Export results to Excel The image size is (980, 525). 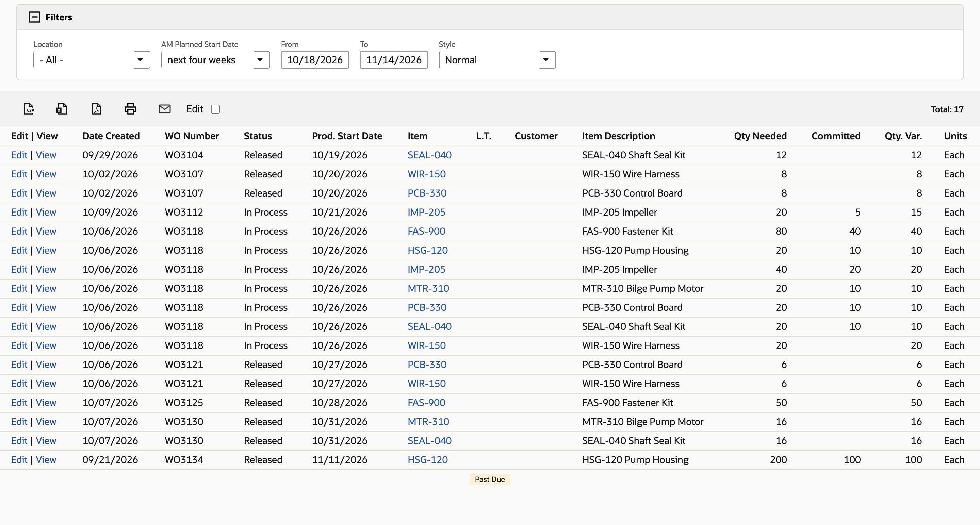[x=62, y=109]
